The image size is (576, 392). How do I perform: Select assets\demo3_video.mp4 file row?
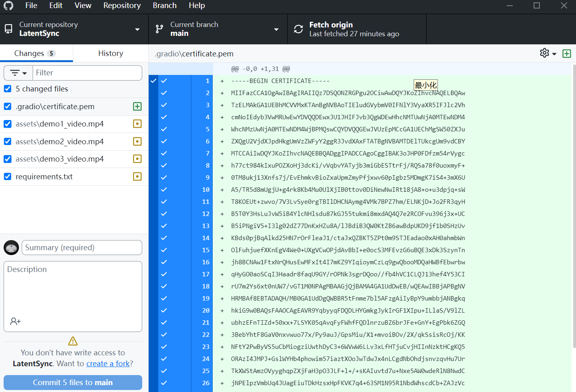pos(74,159)
